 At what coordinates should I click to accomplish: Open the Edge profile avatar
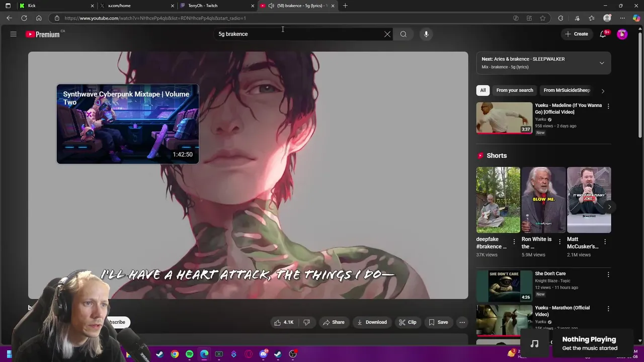[x=607, y=18]
